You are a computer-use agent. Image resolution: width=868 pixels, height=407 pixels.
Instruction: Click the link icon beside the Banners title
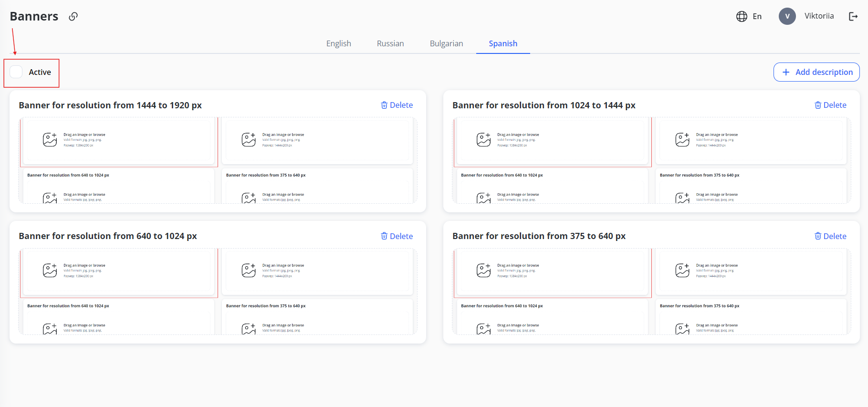click(x=73, y=16)
